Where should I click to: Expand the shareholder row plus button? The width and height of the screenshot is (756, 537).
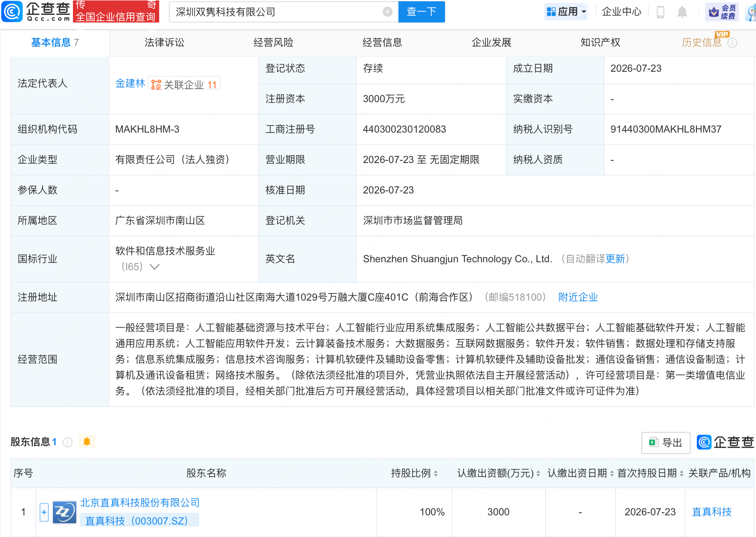pos(44,512)
